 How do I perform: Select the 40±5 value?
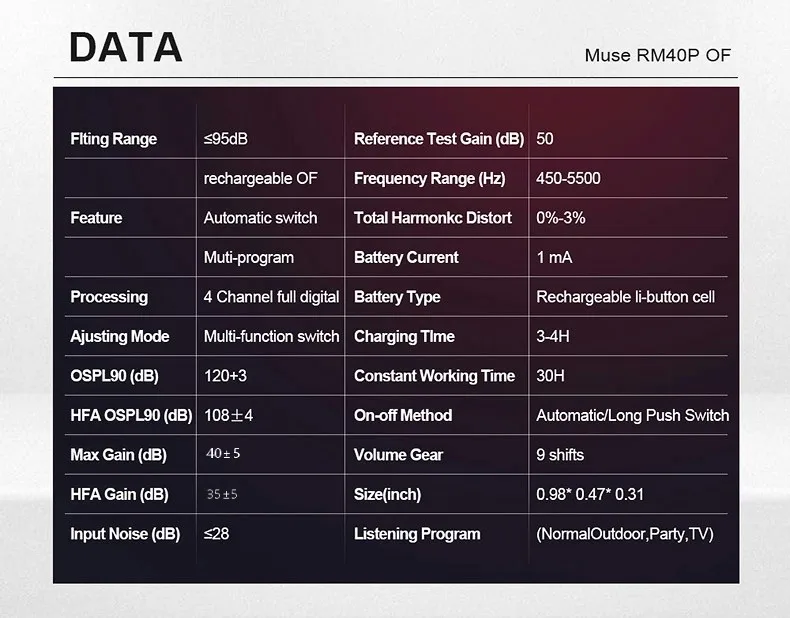point(223,454)
